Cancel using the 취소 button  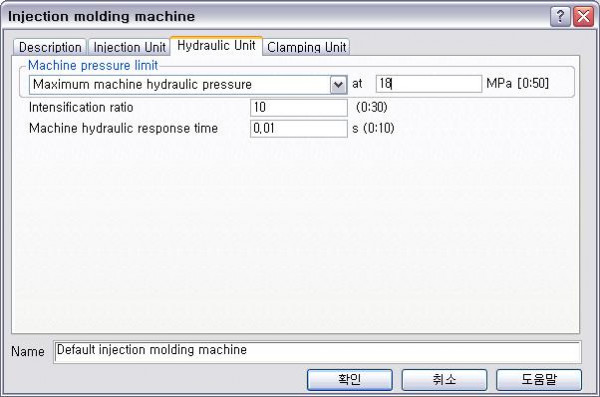tap(444, 379)
